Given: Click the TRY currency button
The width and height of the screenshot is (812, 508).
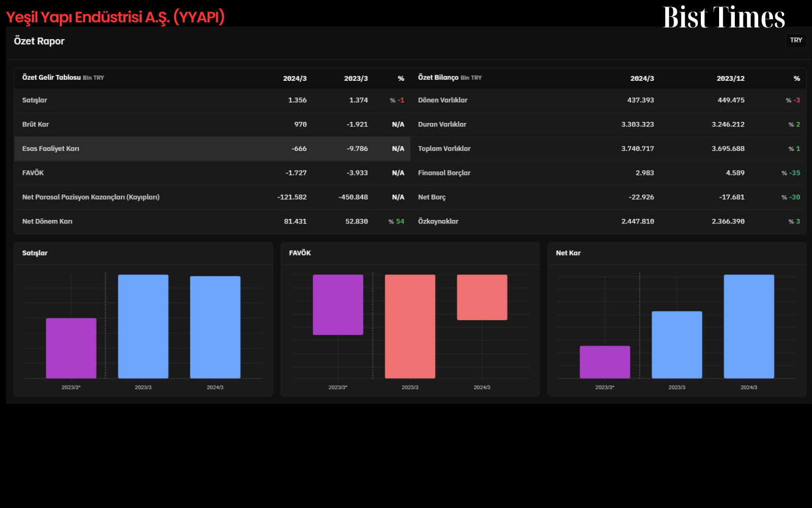Looking at the screenshot, I should pyautogui.click(x=796, y=40).
